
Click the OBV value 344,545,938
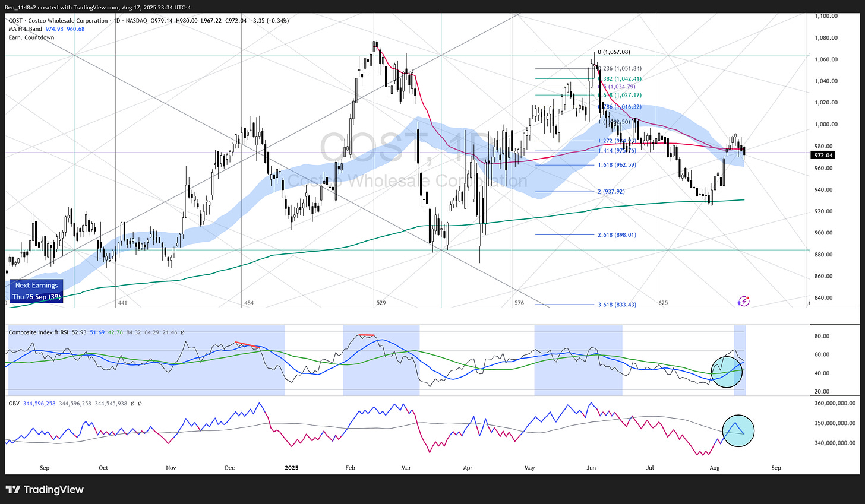111,404
